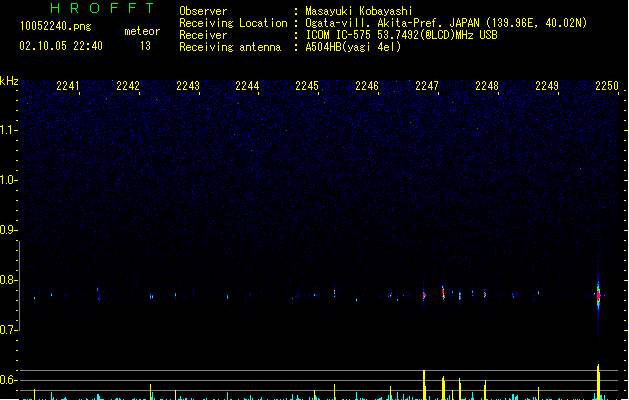Select the A504HB(yagi 4el) antenna value
This screenshot has width=629, height=400.
coord(353,47)
